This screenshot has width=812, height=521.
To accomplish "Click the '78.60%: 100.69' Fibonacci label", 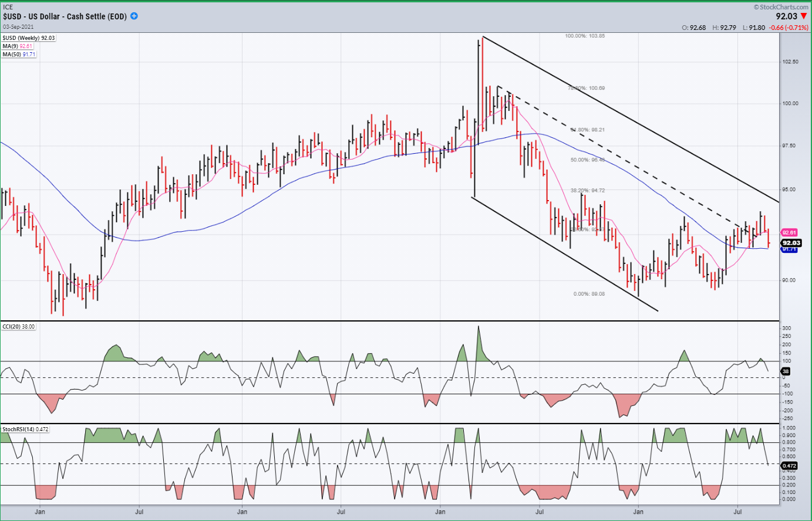I will (587, 88).
